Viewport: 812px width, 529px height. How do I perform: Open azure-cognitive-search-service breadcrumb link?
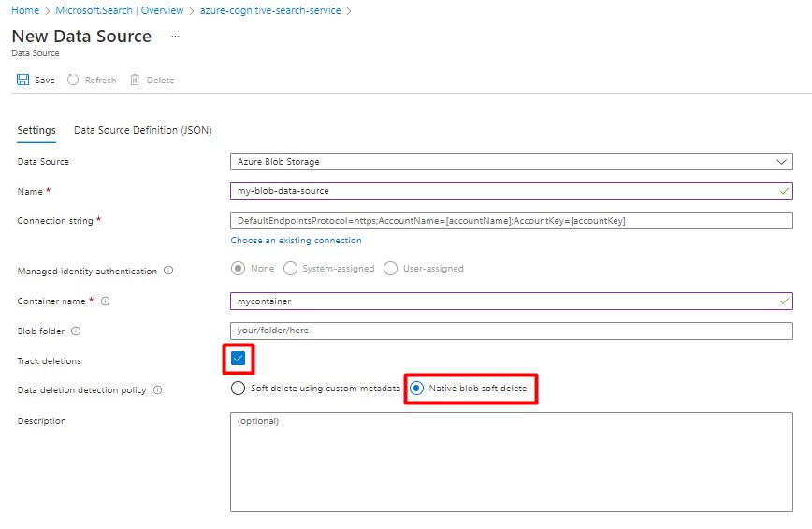pos(270,10)
